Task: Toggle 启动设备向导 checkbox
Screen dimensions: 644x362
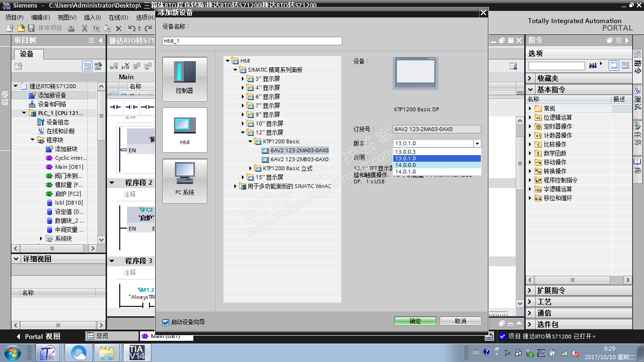Action: [165, 322]
